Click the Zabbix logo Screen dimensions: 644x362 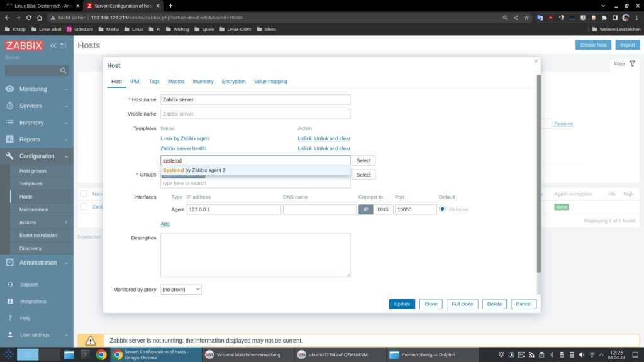[24, 45]
